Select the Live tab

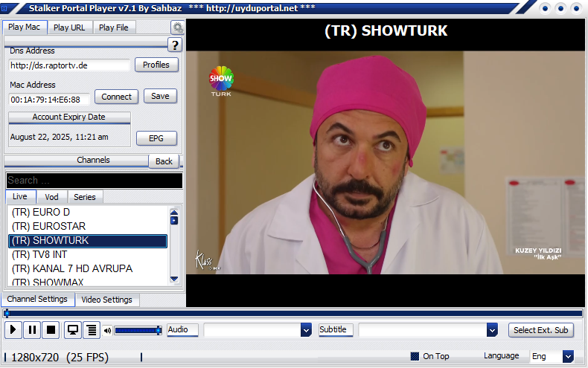(20, 197)
